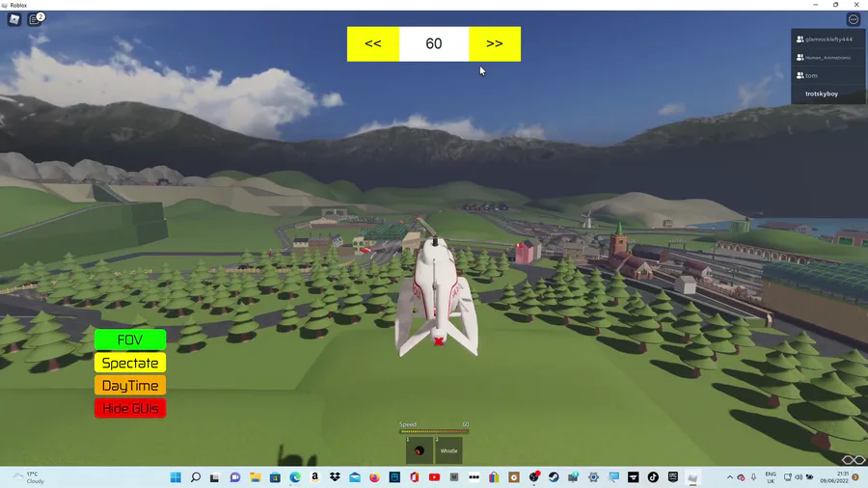Open Microsoft Office from taskbar
Screen dimensions: 868x488
[x=415, y=477]
